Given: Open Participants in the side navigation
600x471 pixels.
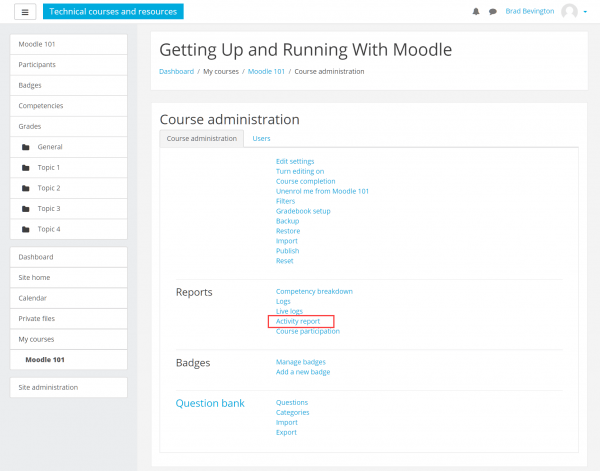Looking at the screenshot, I should 37,65.
